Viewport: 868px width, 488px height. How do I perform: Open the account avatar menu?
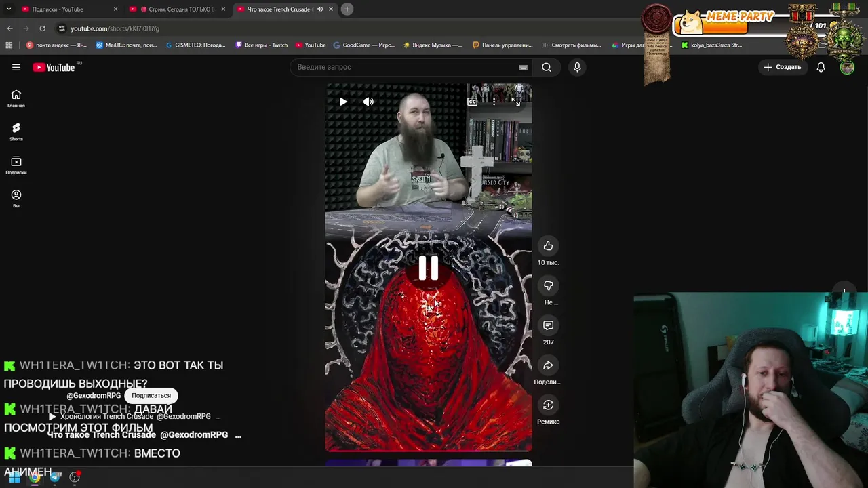click(x=847, y=67)
